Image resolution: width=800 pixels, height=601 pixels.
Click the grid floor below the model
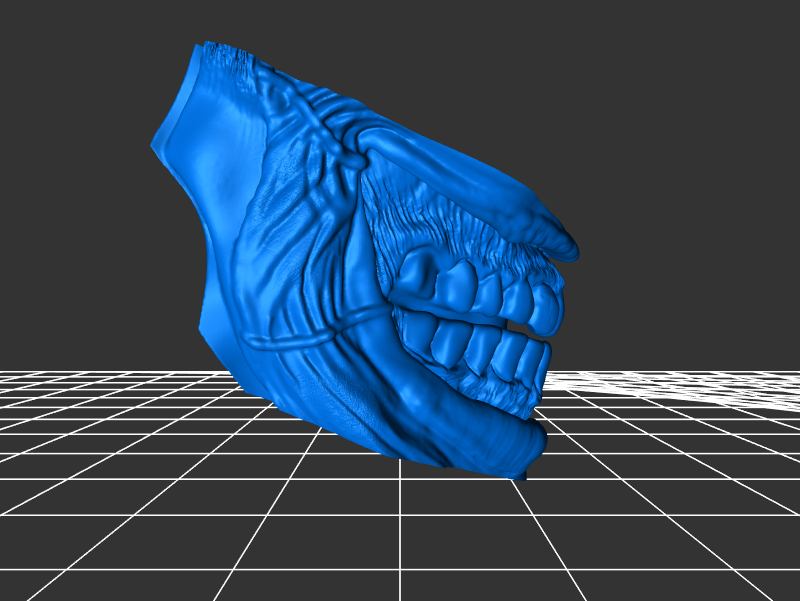pos(400,540)
